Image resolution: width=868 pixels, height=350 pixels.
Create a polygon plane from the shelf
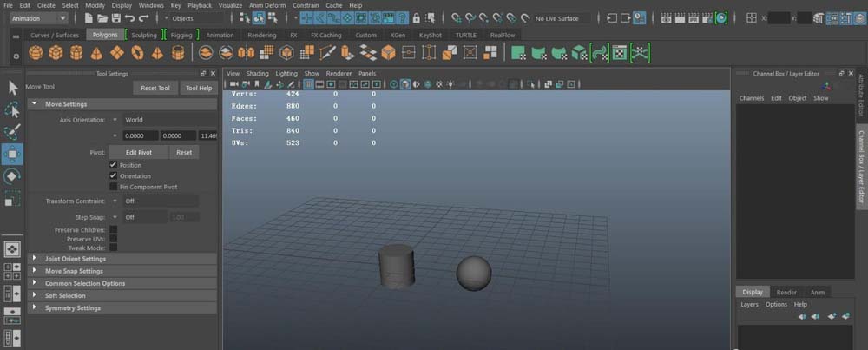117,53
